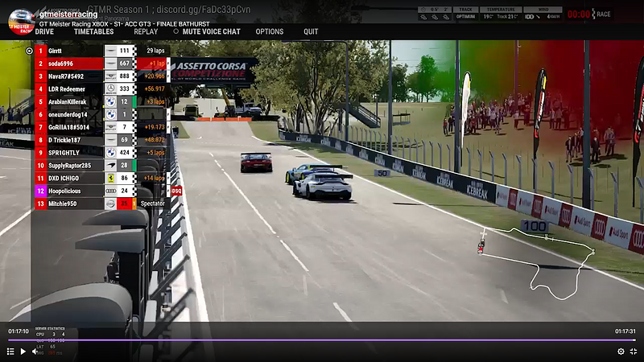Click the Audi logo beside Hoopolicious
Image resolution: width=644 pixels, height=362 pixels.
coord(110,191)
